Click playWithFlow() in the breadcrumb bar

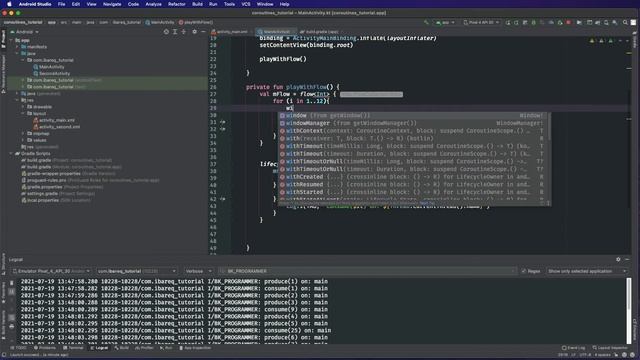(196, 22)
